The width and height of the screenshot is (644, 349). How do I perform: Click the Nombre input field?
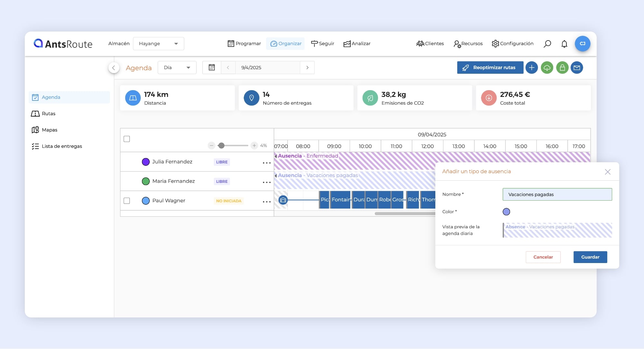(x=557, y=194)
